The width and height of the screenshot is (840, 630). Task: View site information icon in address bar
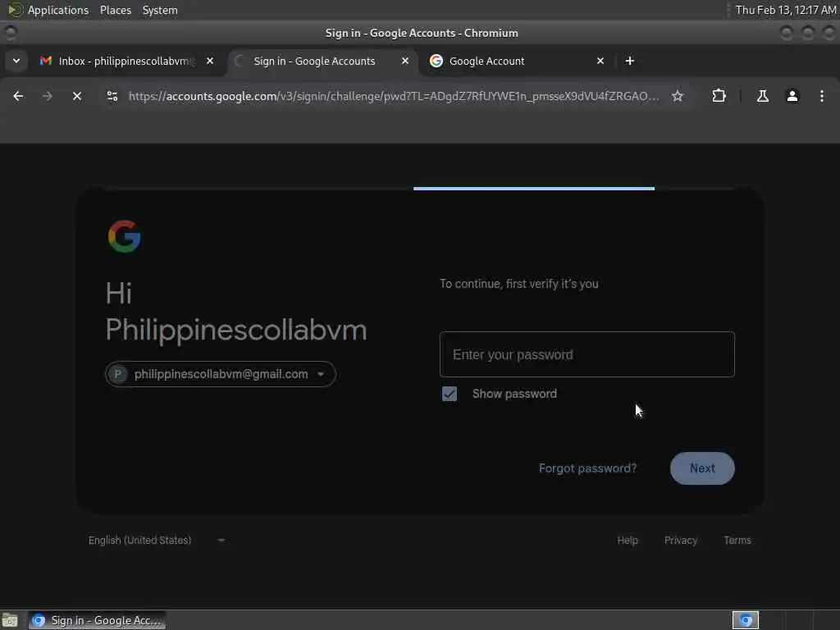[x=112, y=96]
